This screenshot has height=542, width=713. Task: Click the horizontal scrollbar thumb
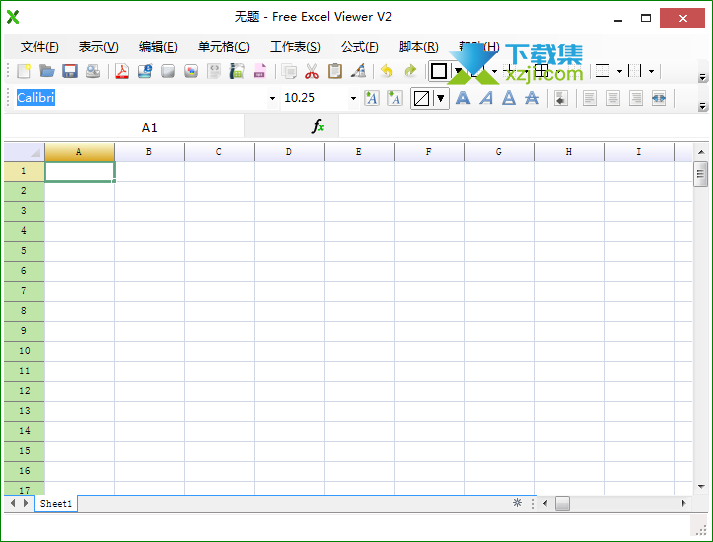[x=562, y=503]
